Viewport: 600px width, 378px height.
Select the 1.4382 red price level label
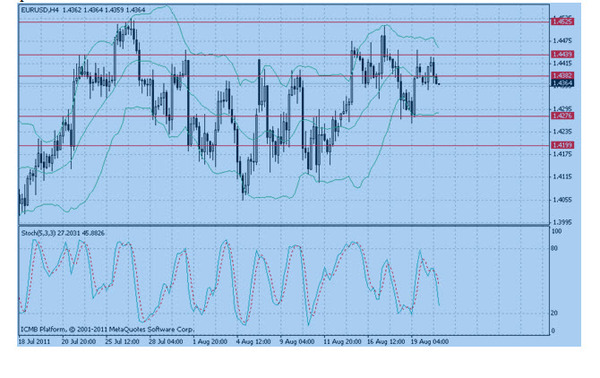pos(562,76)
